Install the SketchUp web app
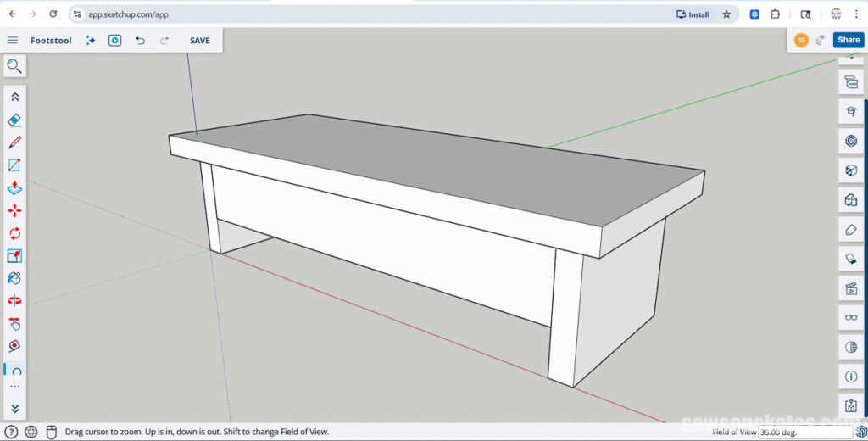The height and width of the screenshot is (441, 868). pyautogui.click(x=693, y=14)
